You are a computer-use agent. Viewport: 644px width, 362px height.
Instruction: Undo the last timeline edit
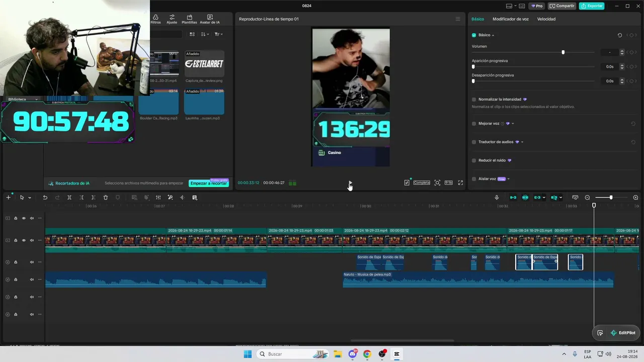tap(45, 198)
